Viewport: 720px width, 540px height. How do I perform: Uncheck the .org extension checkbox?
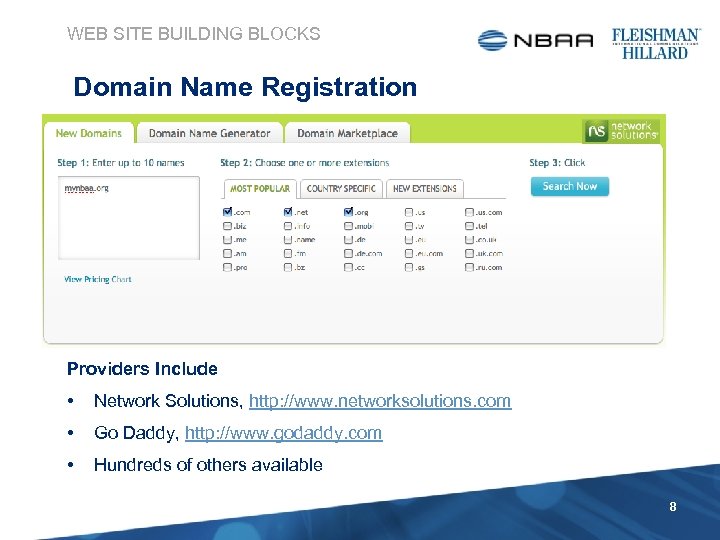tap(349, 212)
